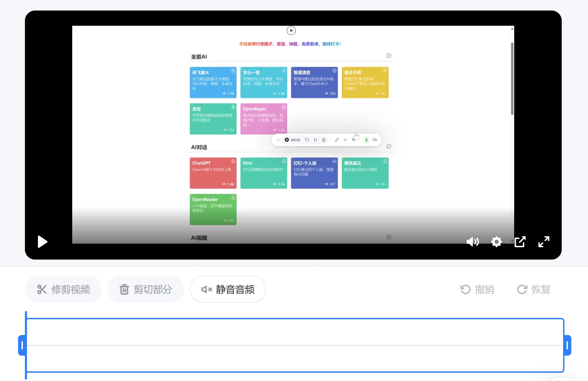The image size is (588, 381).
Task: Click the 全能AI heading
Action: coord(199,57)
